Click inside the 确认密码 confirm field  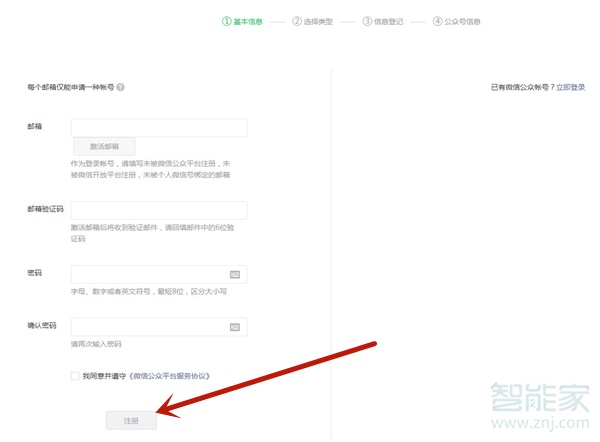[x=150, y=327]
